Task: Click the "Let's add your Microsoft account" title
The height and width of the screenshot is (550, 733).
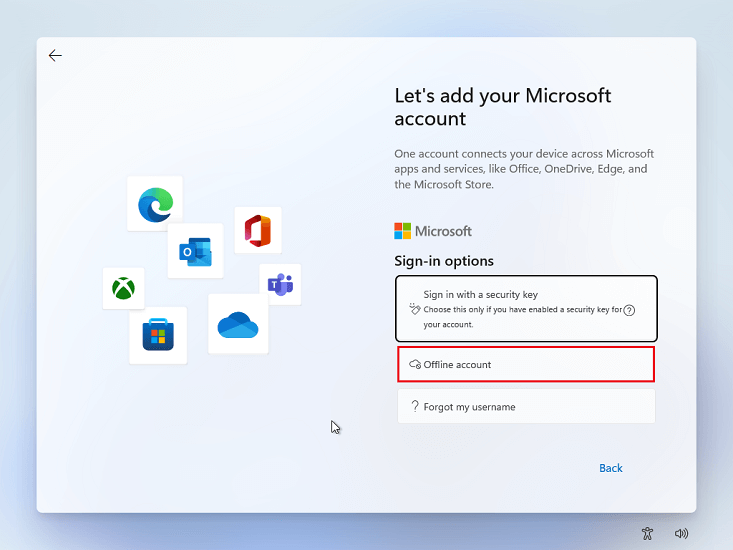Action: 502,107
